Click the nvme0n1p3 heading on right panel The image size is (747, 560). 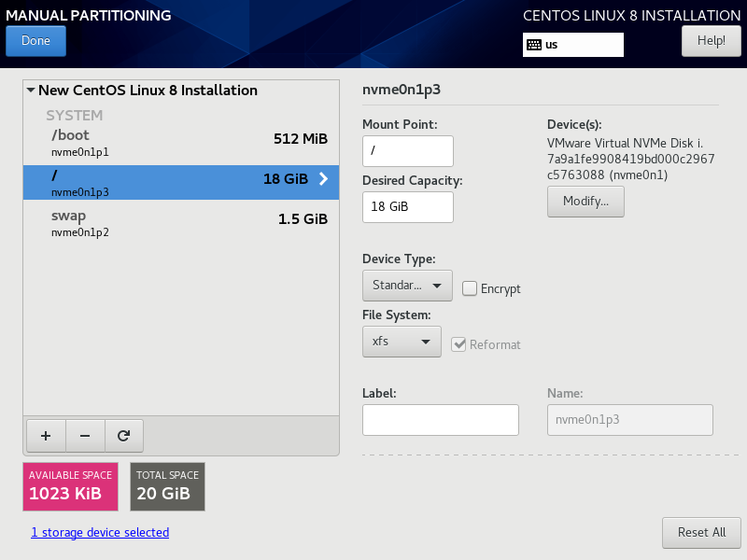coord(402,90)
